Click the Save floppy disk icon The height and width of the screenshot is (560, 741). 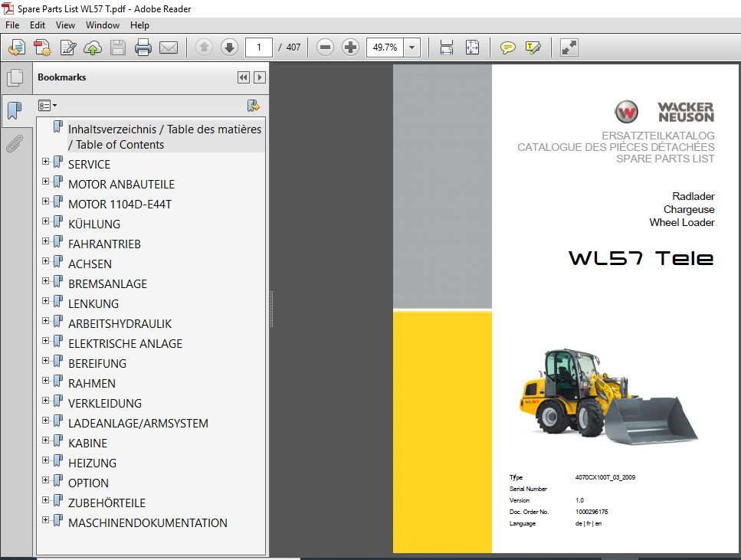click(118, 47)
